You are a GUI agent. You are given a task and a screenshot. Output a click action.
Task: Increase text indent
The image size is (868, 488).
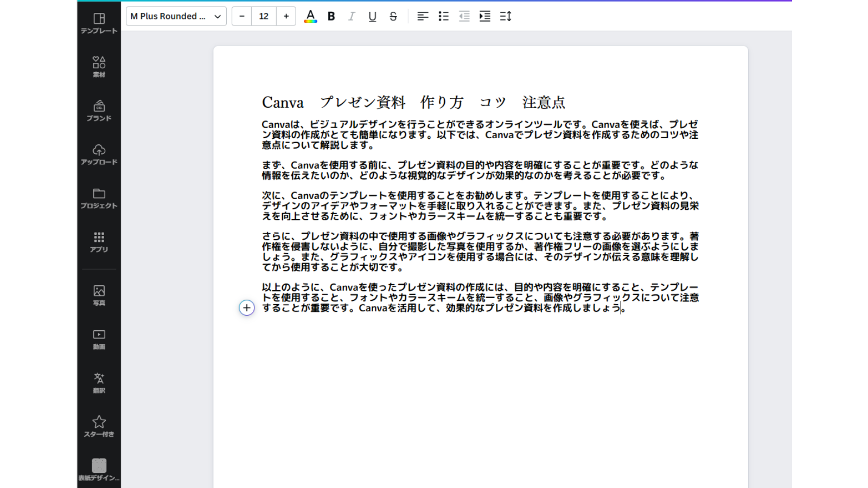(x=485, y=16)
